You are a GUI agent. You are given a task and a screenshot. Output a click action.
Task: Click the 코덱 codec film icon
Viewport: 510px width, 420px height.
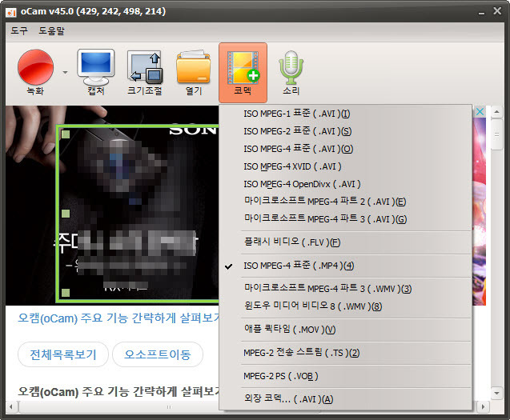tap(243, 67)
